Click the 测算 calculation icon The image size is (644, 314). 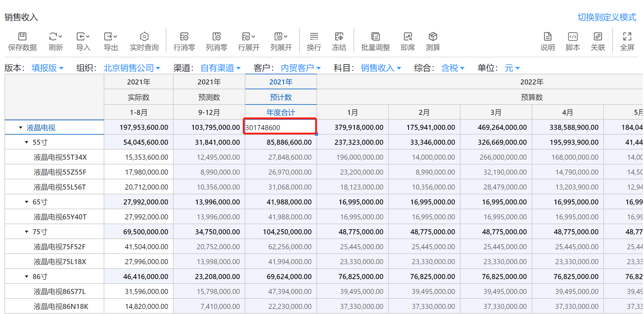433,37
